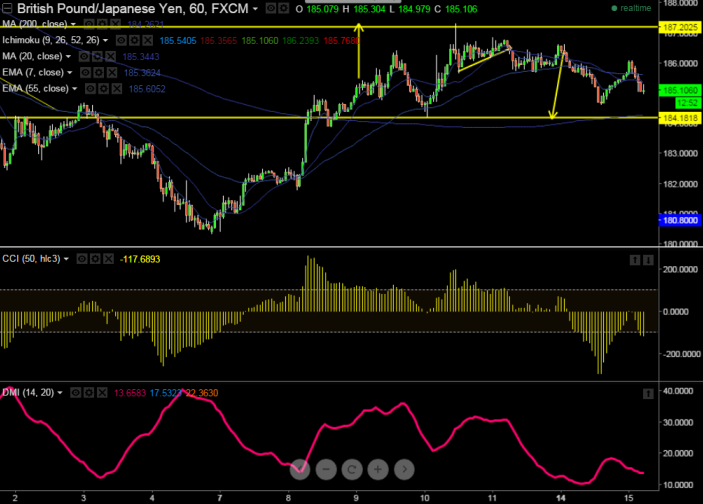The image size is (703, 504).
Task: Remove the Ichimoku indicator with X
Action: (x=148, y=40)
